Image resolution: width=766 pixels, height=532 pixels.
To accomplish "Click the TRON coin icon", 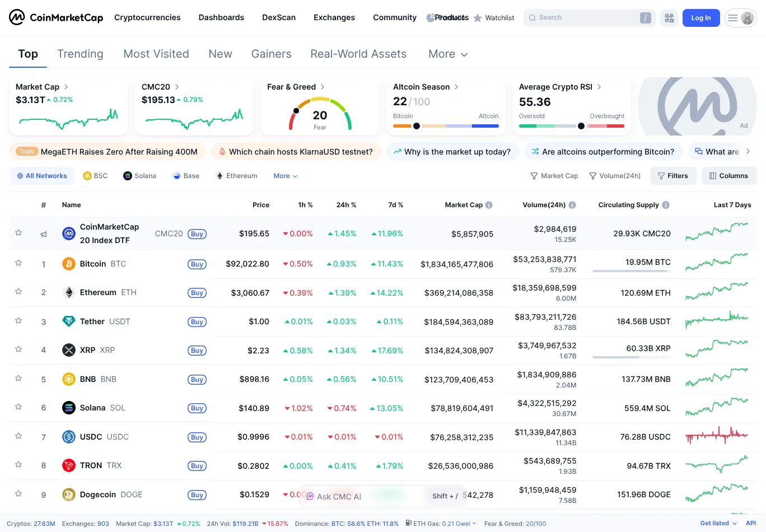I will point(69,465).
